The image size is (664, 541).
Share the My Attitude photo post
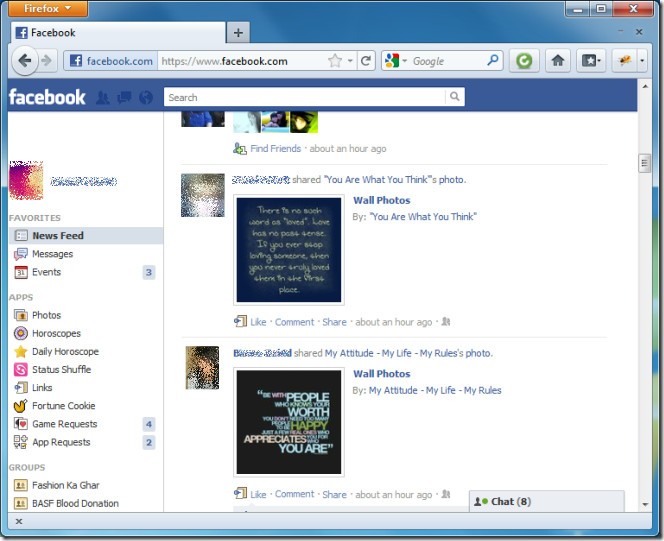(335, 494)
